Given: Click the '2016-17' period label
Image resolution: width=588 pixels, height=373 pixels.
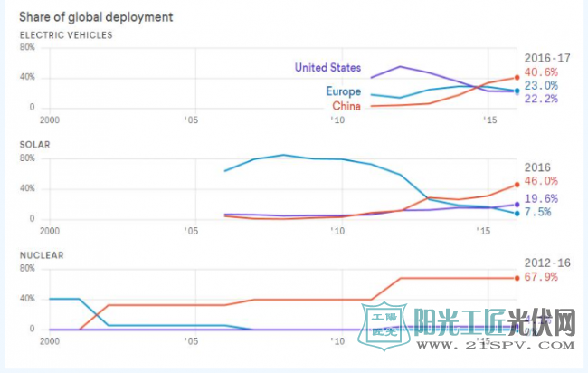Looking at the screenshot, I should [x=543, y=57].
